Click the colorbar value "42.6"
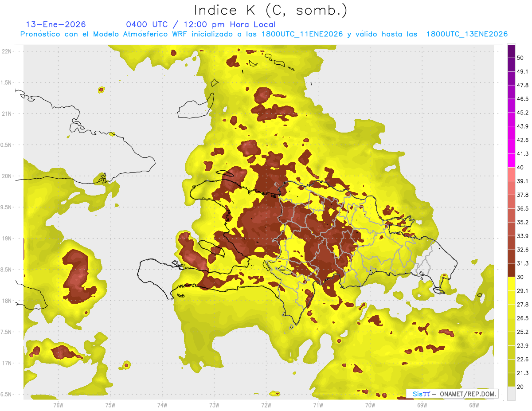The image size is (532, 411). [523, 140]
